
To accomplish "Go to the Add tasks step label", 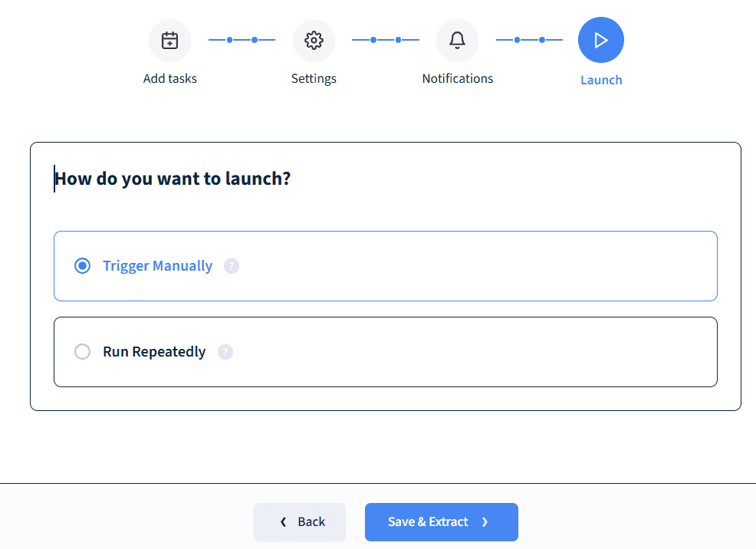I will pos(169,79).
